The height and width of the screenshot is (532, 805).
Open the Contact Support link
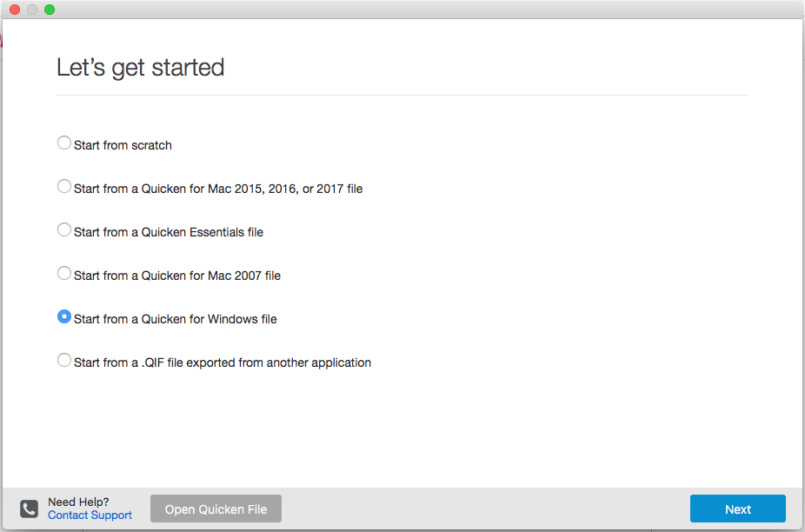[x=90, y=515]
